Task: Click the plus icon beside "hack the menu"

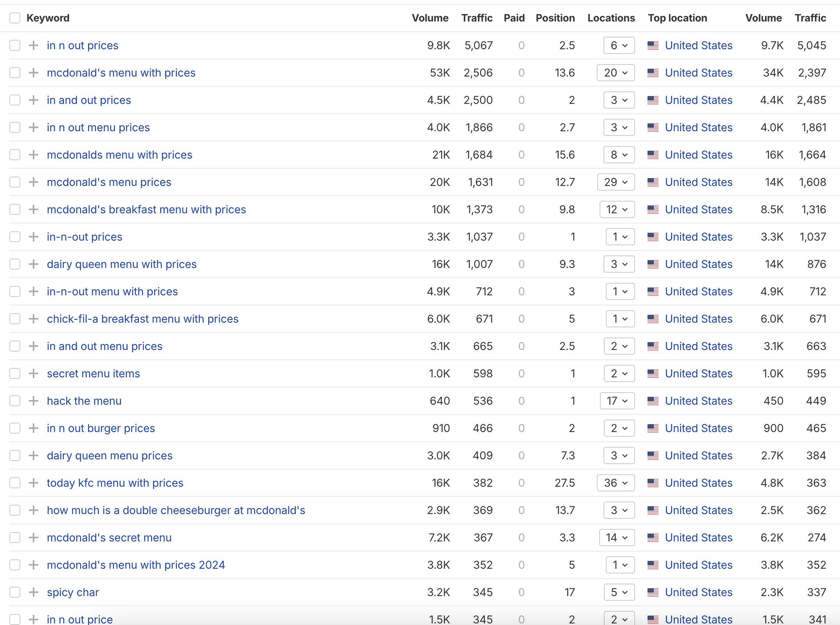Action: 33,401
